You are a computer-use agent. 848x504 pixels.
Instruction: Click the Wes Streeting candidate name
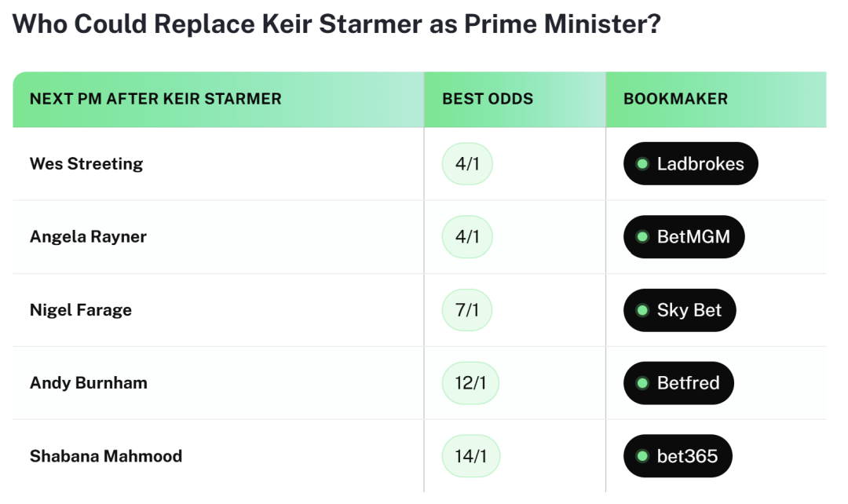[86, 164]
